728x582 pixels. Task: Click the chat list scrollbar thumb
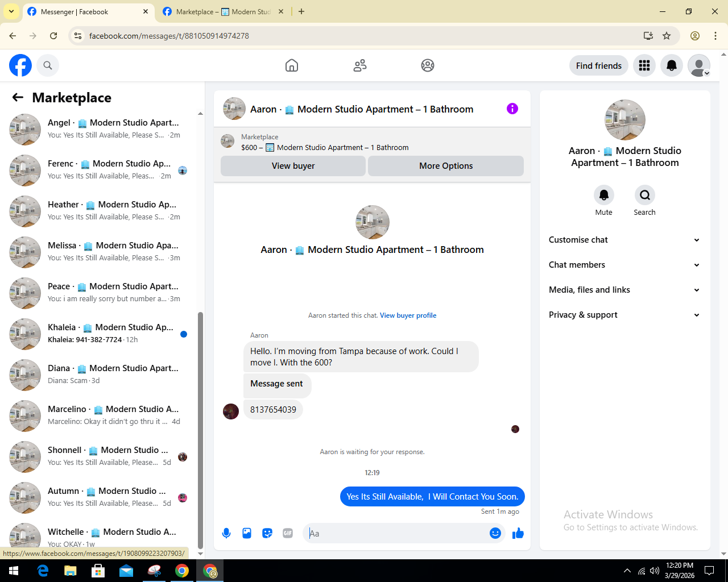(x=200, y=430)
